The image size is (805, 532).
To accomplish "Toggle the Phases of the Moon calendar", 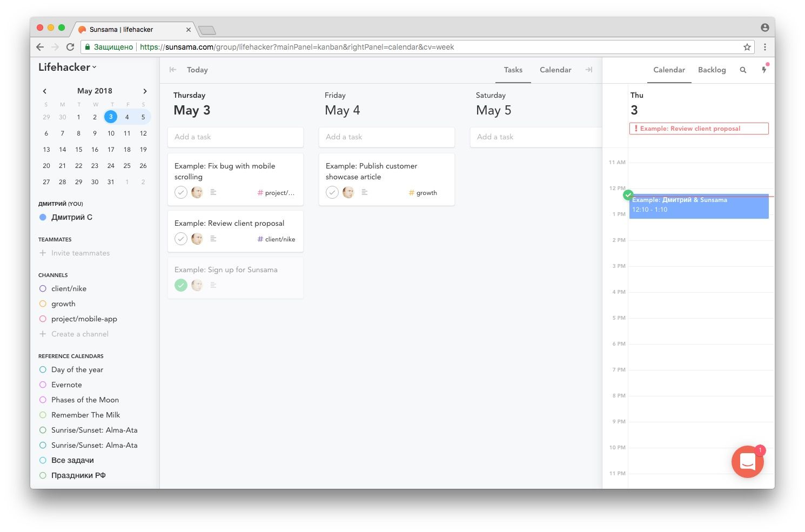I will pyautogui.click(x=43, y=400).
